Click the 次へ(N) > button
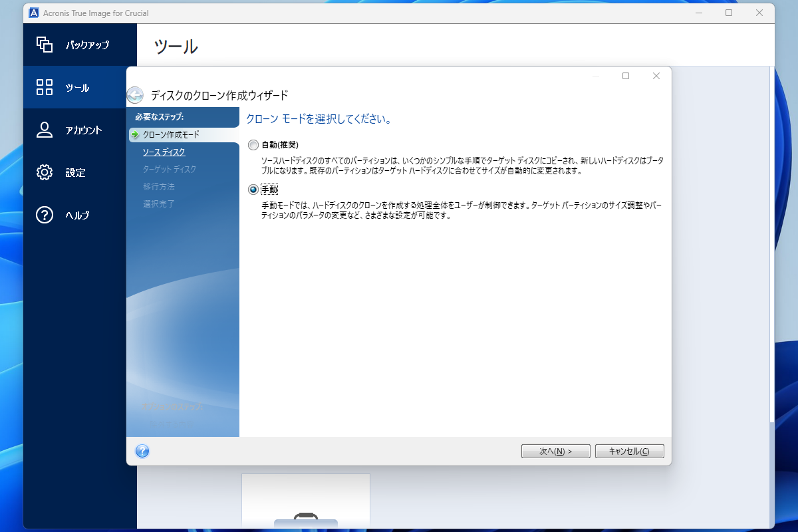Screen dimensions: 798x532 point(556,451)
